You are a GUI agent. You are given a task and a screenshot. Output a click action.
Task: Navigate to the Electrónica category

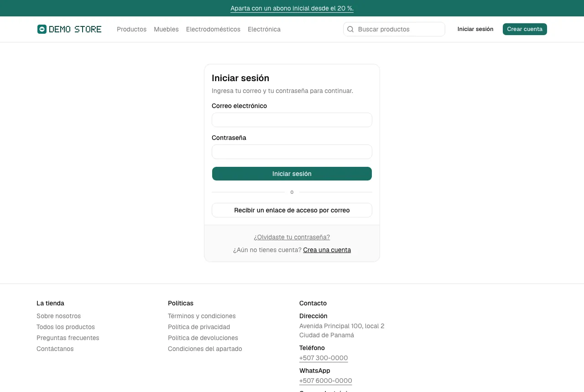coord(264,29)
